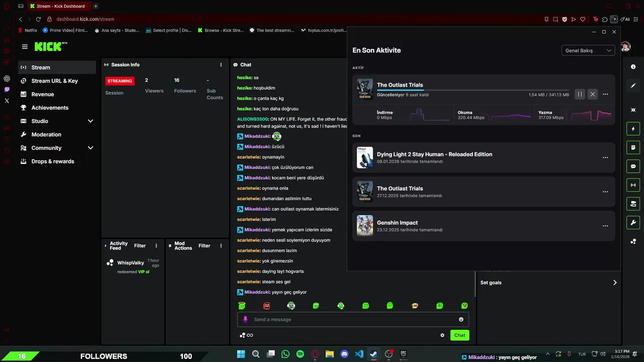The height and width of the screenshot is (362, 644).
Task: Expand the Community sidebar section
Action: click(x=91, y=148)
